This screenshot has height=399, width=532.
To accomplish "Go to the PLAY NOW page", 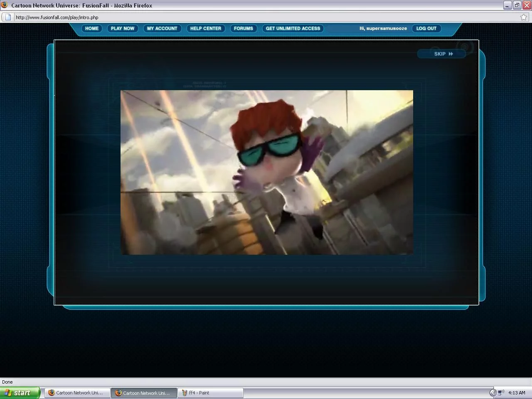I will click(123, 28).
